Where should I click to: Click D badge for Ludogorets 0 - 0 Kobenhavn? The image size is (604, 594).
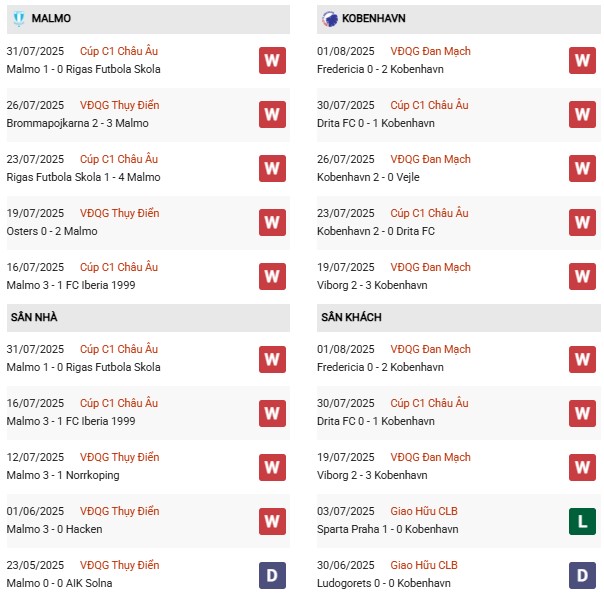583,574
